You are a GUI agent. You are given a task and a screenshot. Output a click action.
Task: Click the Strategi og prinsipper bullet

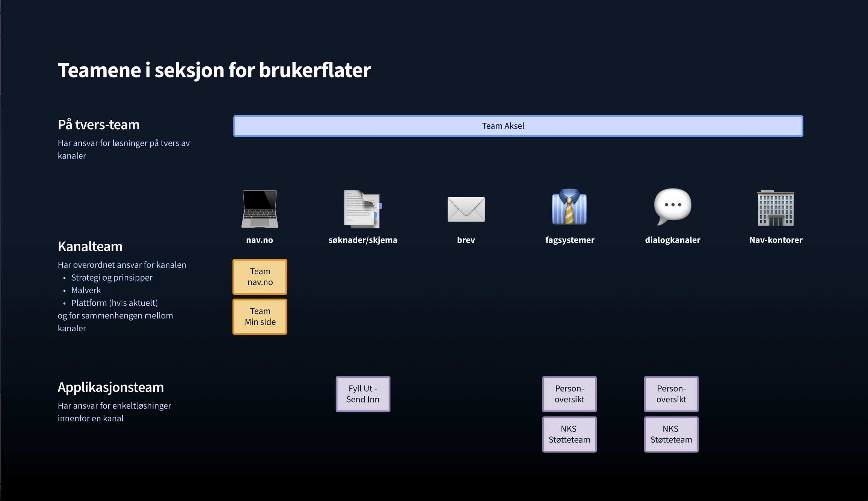pos(112,278)
